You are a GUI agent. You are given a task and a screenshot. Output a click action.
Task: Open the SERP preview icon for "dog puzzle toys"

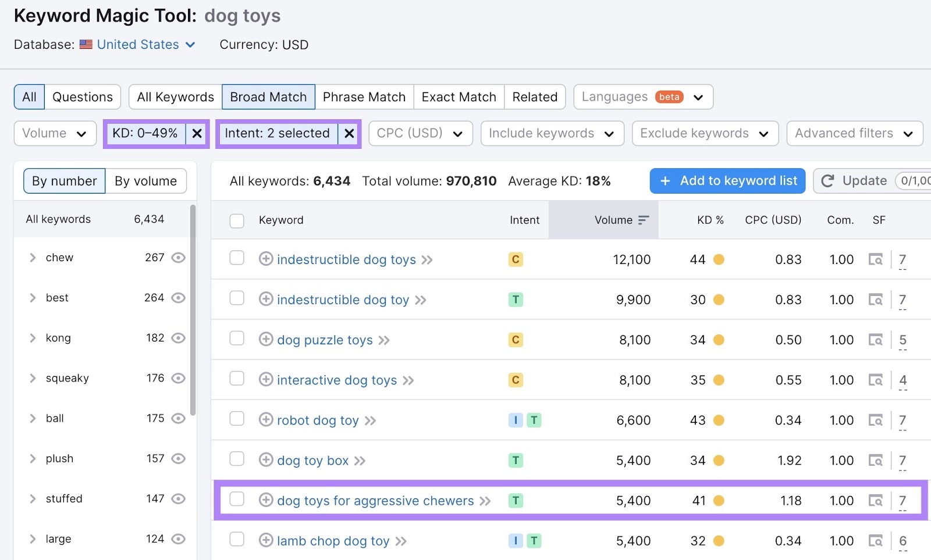876,340
